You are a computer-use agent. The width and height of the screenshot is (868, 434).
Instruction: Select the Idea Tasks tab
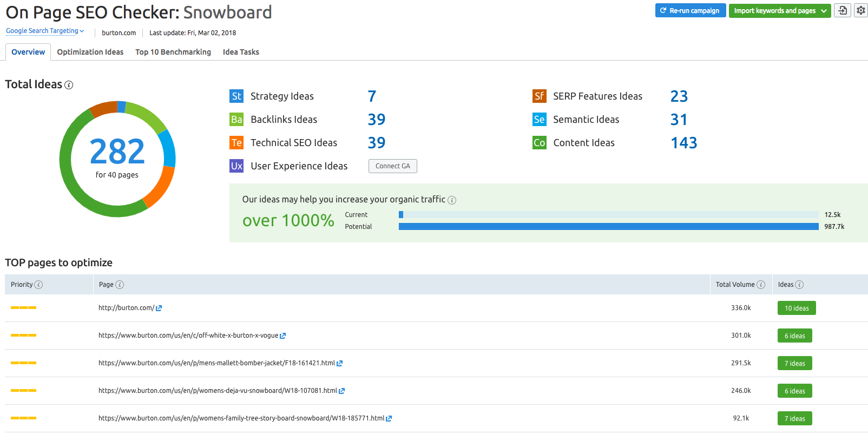point(241,52)
